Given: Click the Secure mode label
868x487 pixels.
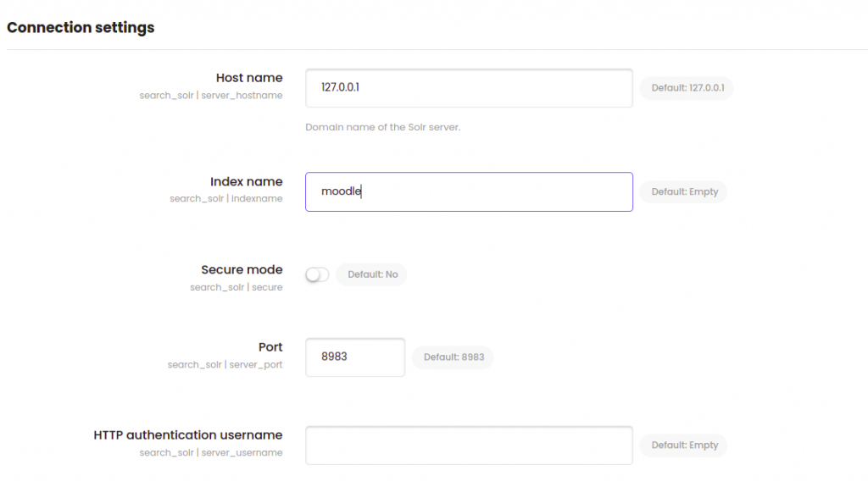Looking at the screenshot, I should 242,269.
